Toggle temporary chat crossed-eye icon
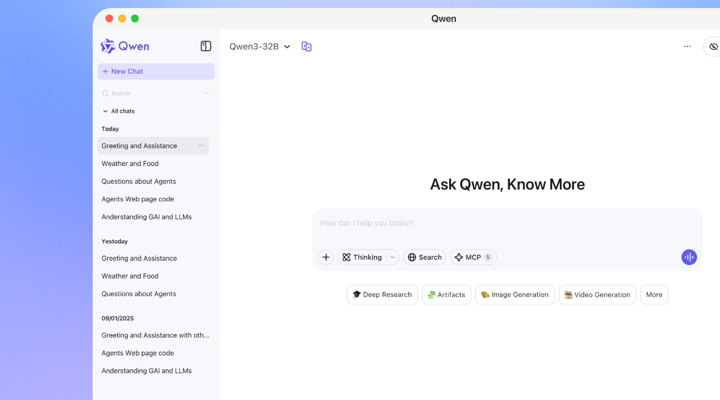The height and width of the screenshot is (400, 720). coord(713,46)
